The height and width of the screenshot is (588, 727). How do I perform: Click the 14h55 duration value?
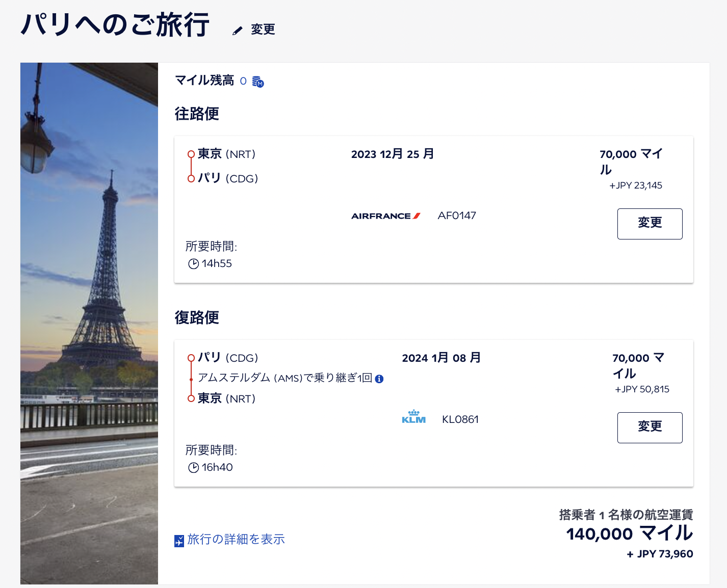(x=217, y=263)
